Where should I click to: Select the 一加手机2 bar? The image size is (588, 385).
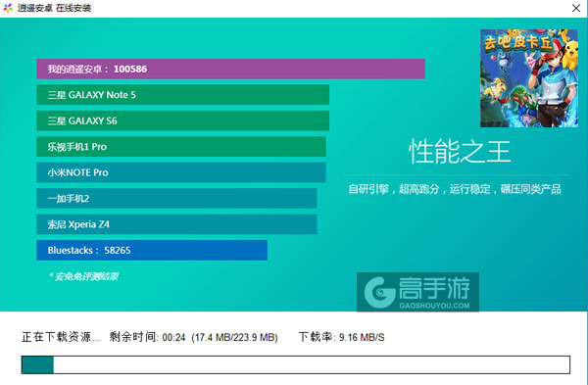point(176,198)
